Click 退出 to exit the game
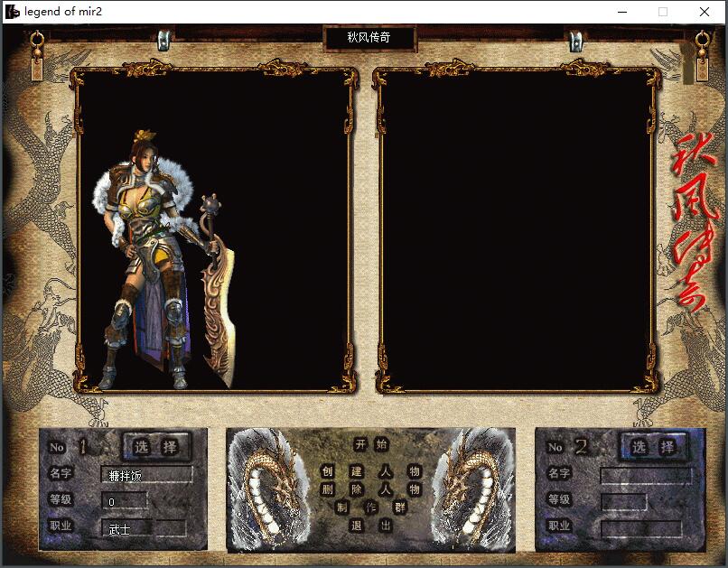Viewport: 728px width, 568px height. point(370,526)
